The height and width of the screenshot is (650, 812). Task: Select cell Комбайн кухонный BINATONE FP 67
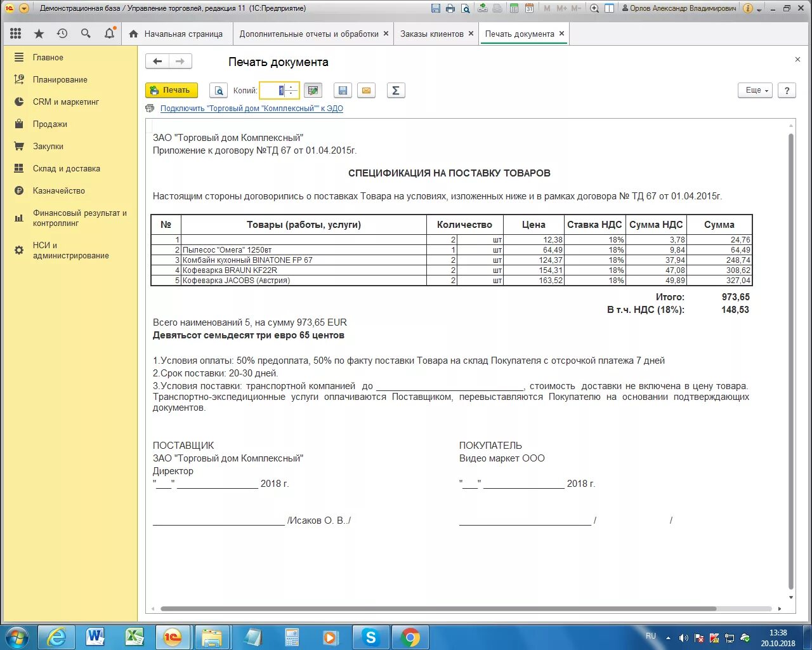[304, 260]
